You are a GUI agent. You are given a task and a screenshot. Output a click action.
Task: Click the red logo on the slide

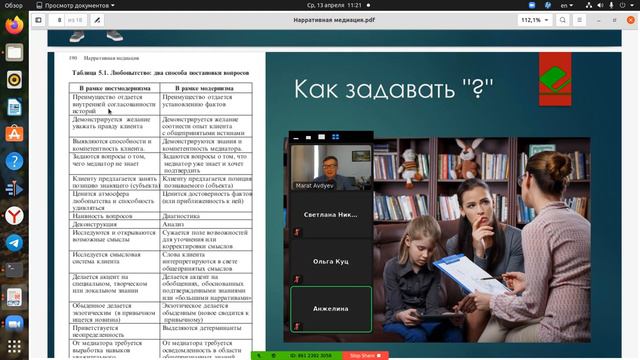click(x=555, y=79)
